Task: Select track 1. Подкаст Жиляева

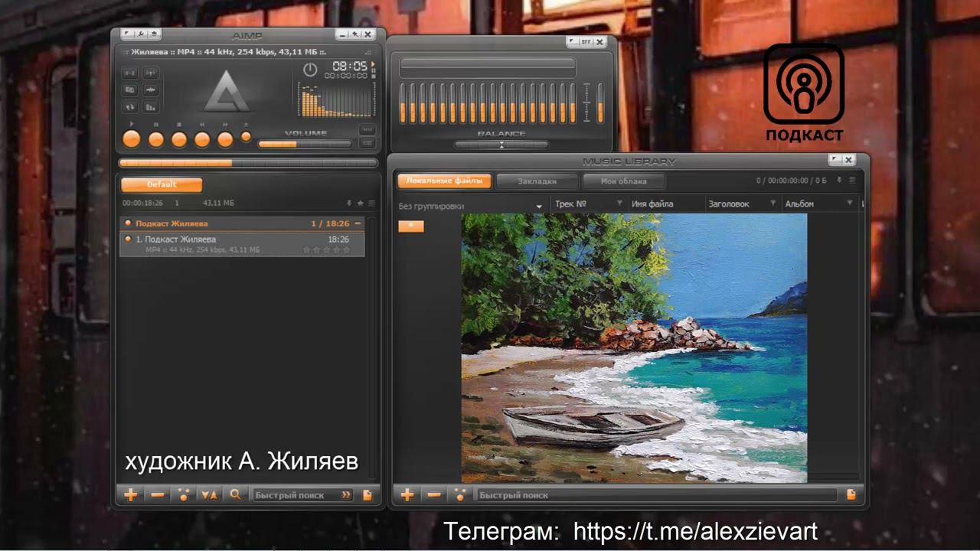Action: pyautogui.click(x=242, y=244)
